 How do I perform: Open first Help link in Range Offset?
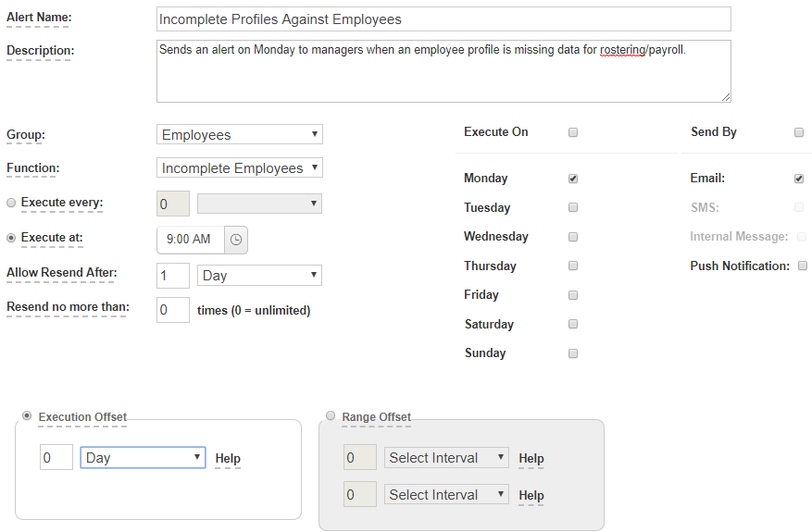[x=531, y=459]
